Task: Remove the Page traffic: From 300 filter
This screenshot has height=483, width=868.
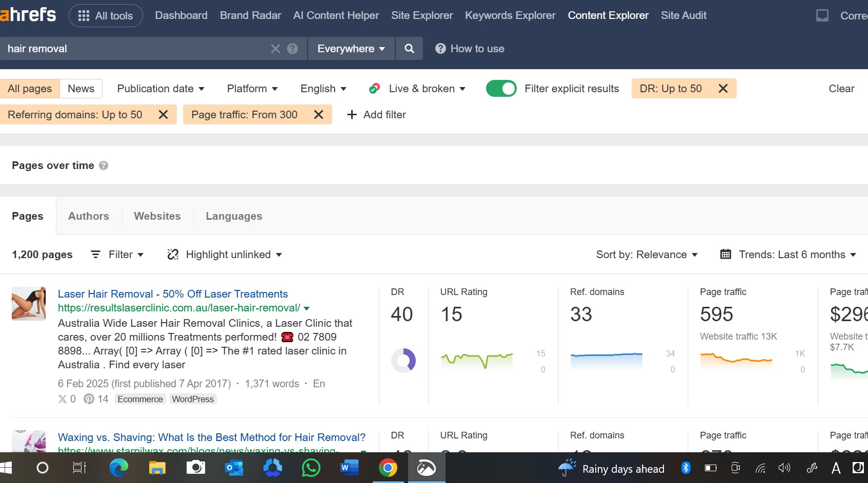Action: click(318, 115)
